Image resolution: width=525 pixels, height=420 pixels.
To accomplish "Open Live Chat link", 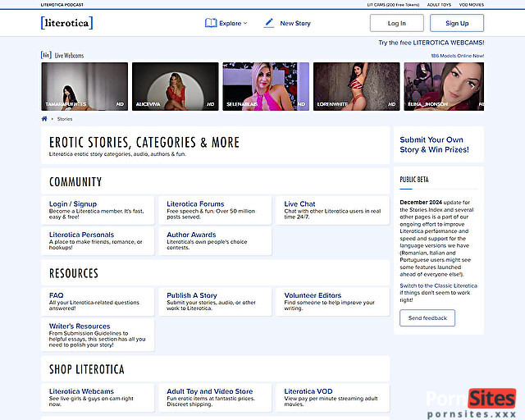I will pyautogui.click(x=299, y=204).
